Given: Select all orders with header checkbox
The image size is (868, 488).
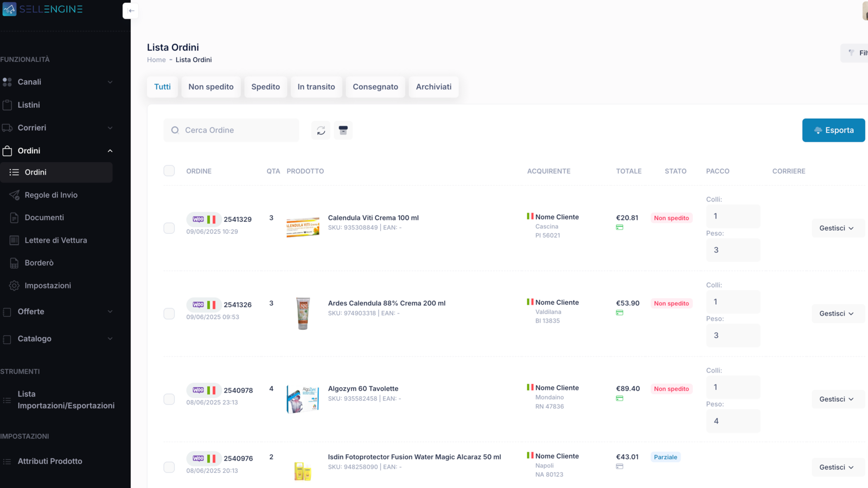Looking at the screenshot, I should click(x=169, y=171).
